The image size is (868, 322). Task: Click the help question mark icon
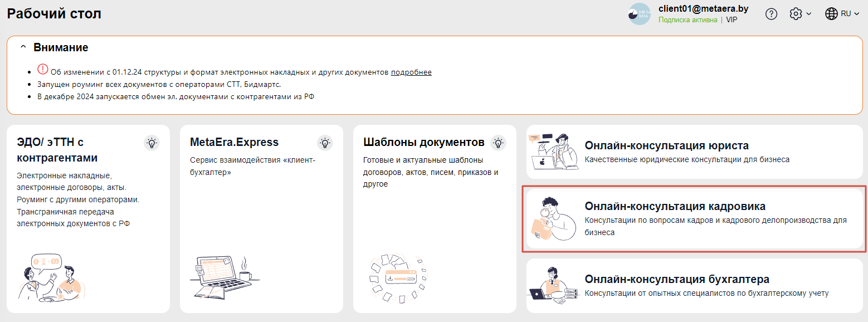pyautogui.click(x=771, y=14)
